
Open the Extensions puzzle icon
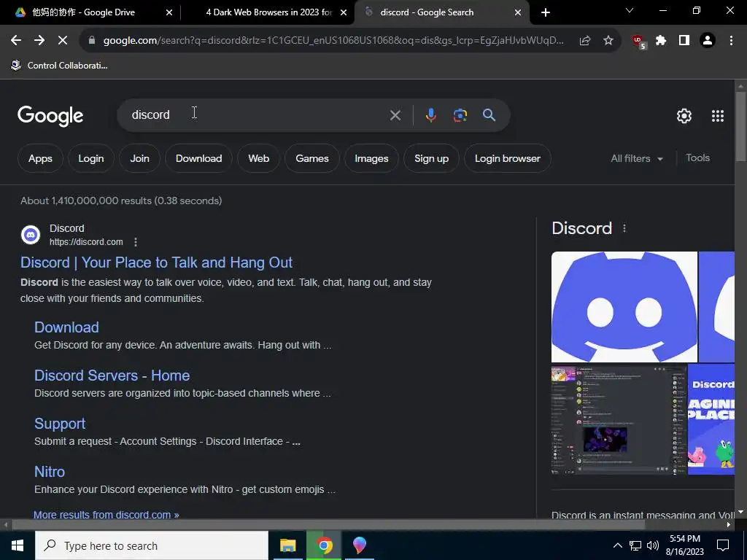click(661, 41)
